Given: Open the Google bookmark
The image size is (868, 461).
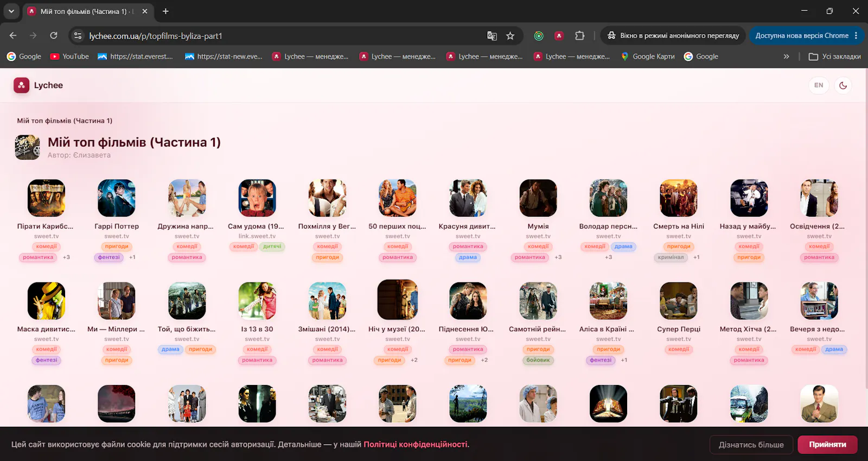Looking at the screenshot, I should 24,56.
